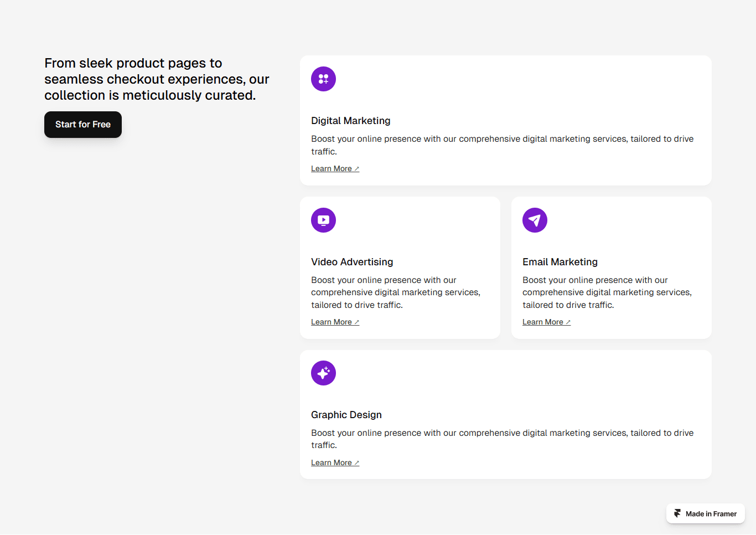Viewport: 756px width, 535px height.
Task: Open Learn More under Video Advertising
Action: pyautogui.click(x=335, y=322)
